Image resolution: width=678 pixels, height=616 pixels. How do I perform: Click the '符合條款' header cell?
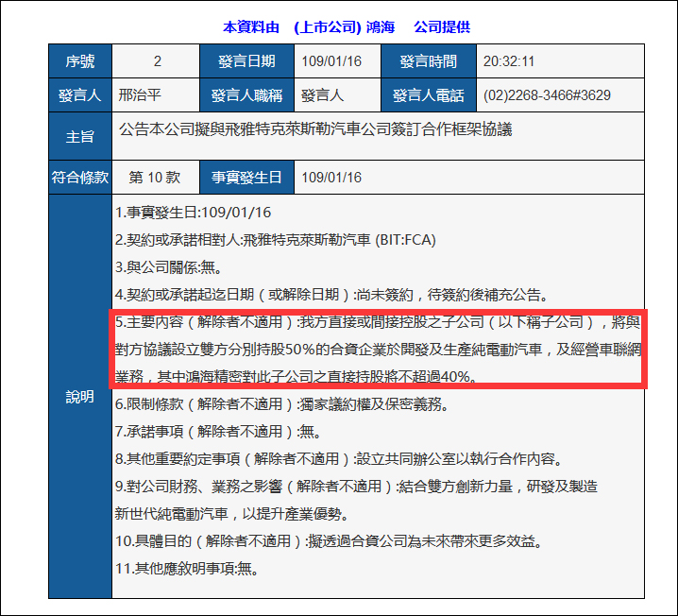80,178
